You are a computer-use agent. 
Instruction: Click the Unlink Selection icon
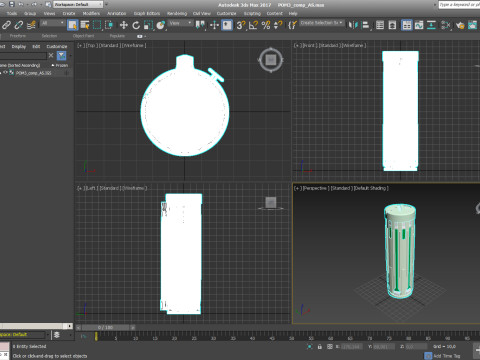19,25
